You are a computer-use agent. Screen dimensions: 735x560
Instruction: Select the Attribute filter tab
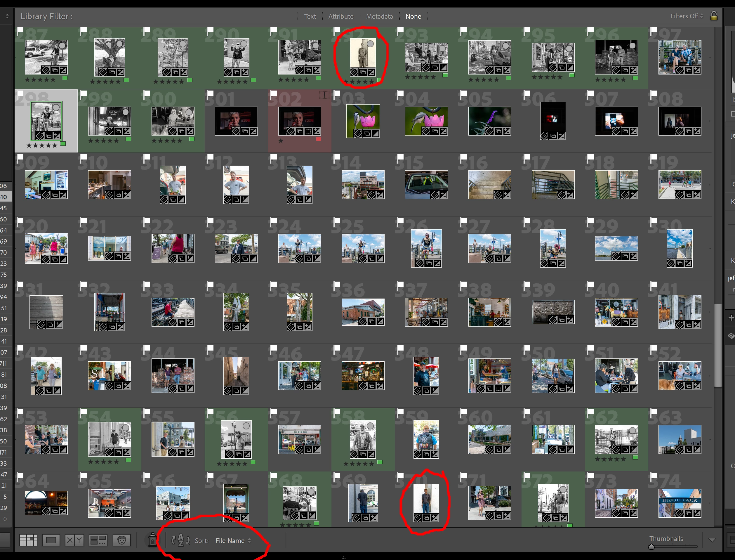click(x=340, y=16)
